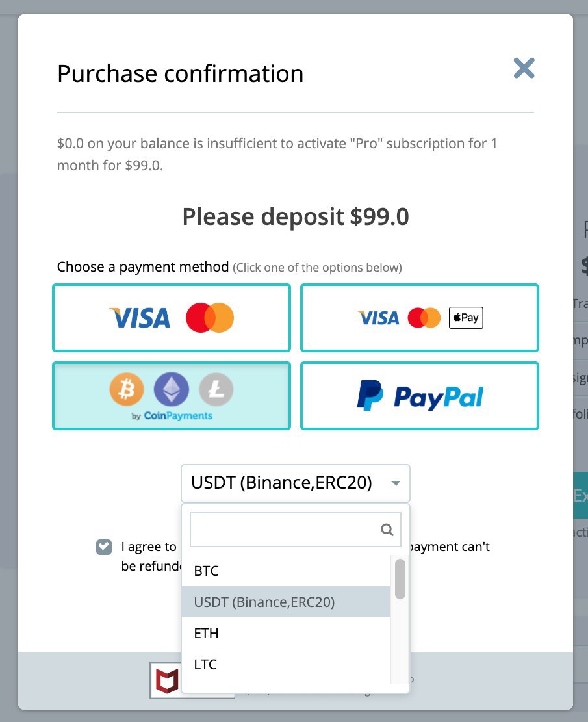The width and height of the screenshot is (588, 722).
Task: Click the Mastercard logo in the Apple Pay option
Action: tap(424, 318)
